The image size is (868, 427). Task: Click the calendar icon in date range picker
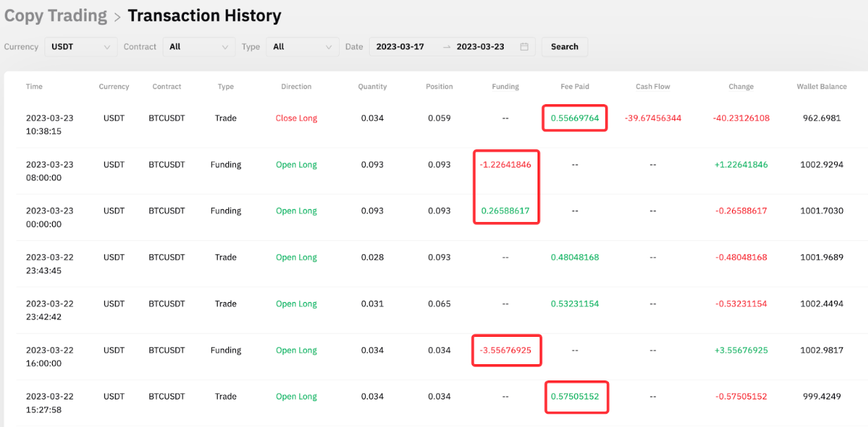coord(524,47)
